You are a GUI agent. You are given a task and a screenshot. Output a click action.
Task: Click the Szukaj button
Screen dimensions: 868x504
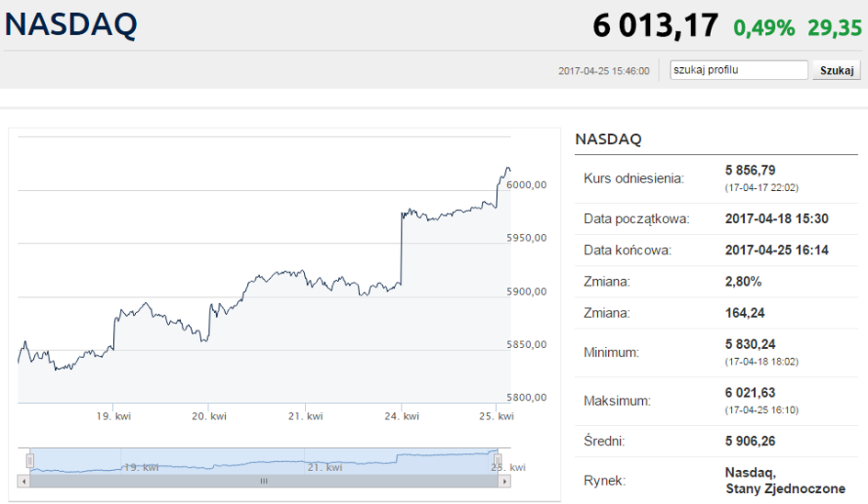[x=837, y=71]
